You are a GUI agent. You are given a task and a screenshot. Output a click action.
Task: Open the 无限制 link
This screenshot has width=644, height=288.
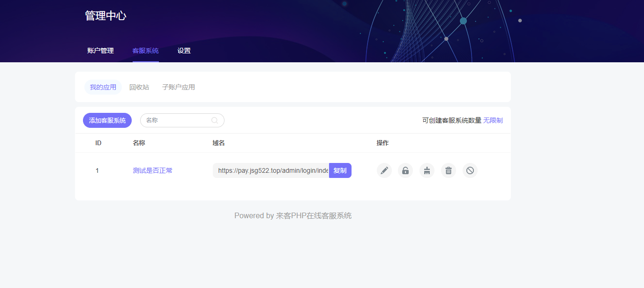tap(493, 120)
